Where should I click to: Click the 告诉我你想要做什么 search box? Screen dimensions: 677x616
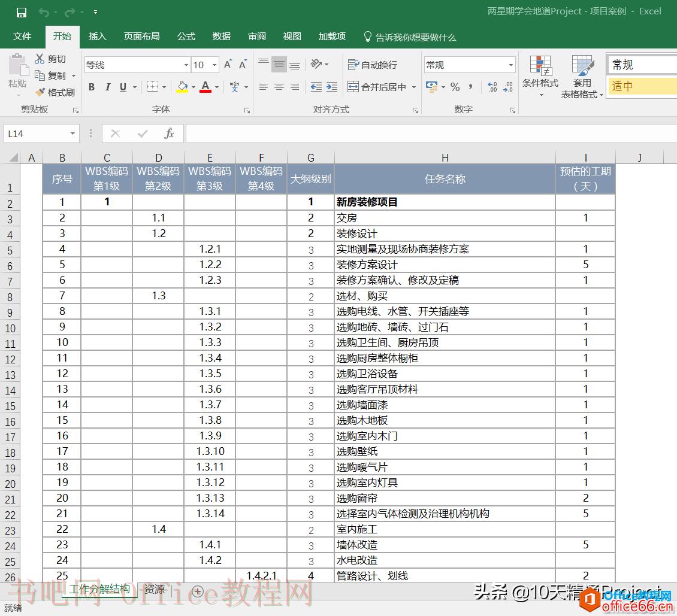click(410, 37)
